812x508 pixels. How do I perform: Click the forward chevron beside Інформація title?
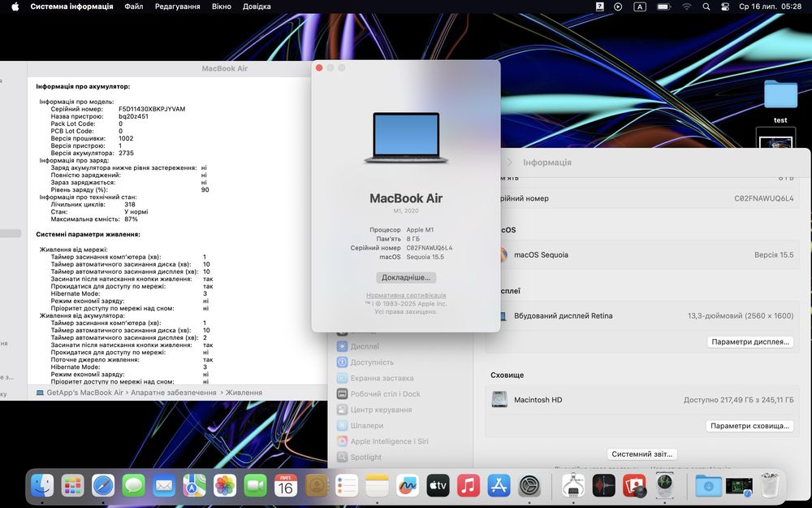(510, 163)
